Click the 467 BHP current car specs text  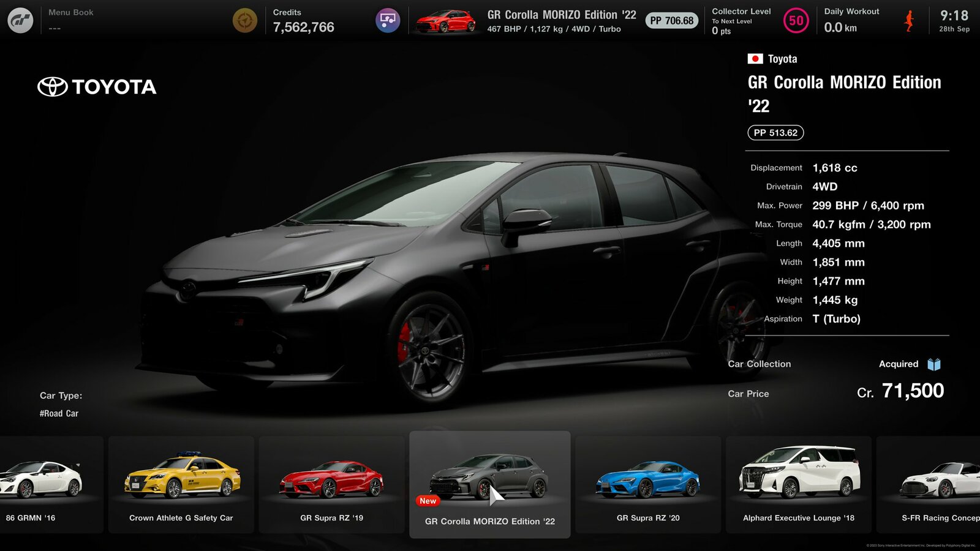[x=554, y=29]
